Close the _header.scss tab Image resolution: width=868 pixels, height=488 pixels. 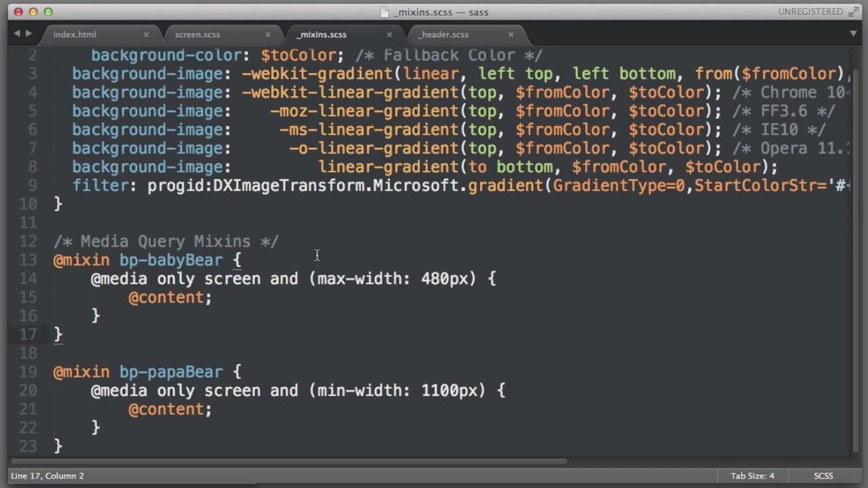511,35
